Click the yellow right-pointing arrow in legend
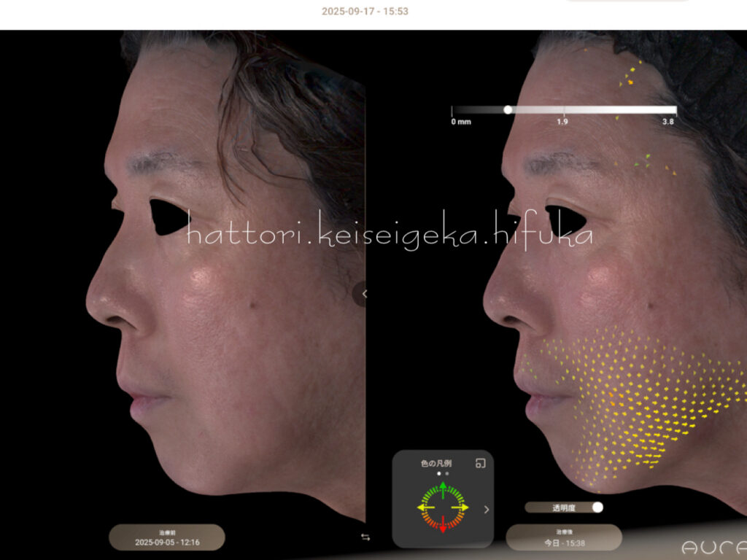The height and width of the screenshot is (560, 747). 462,507
